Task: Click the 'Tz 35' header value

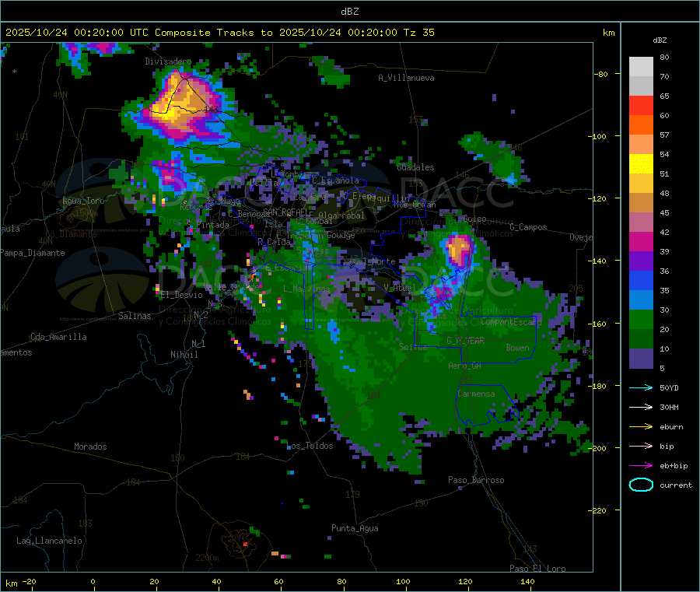Action: [418, 32]
